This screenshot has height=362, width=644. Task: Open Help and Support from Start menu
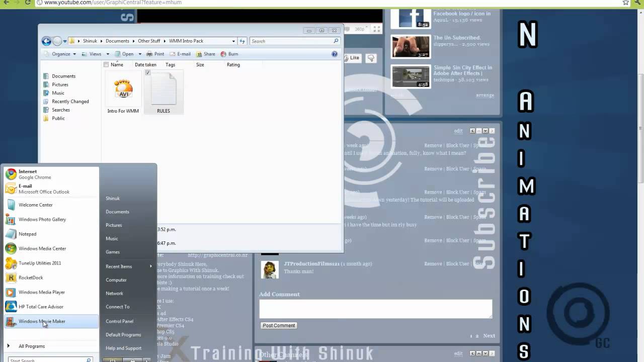pyautogui.click(x=123, y=348)
